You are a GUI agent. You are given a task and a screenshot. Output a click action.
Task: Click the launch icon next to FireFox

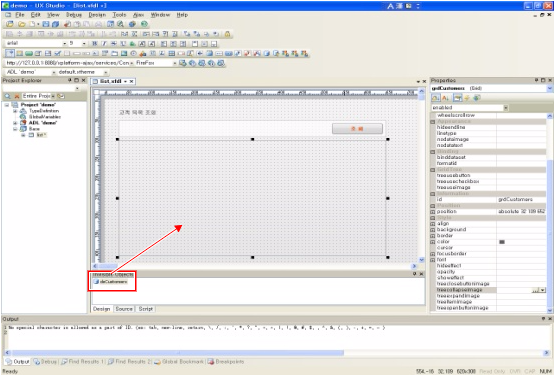coord(183,63)
